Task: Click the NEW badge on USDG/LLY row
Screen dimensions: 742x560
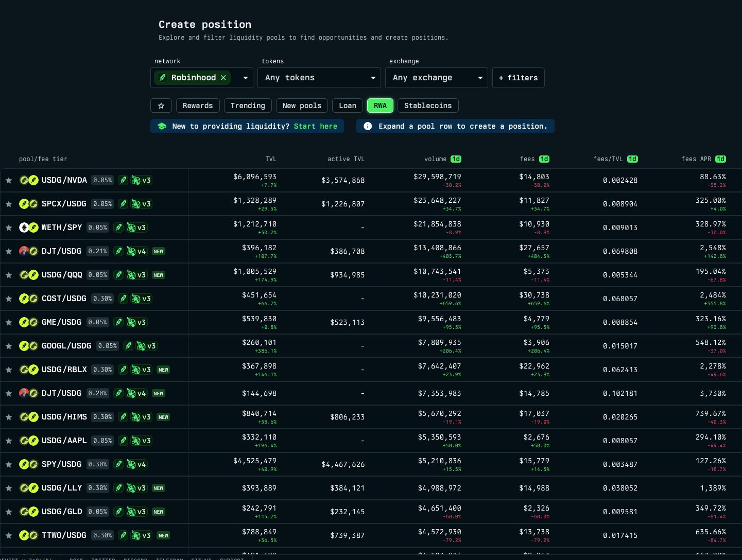Action: 159,488
